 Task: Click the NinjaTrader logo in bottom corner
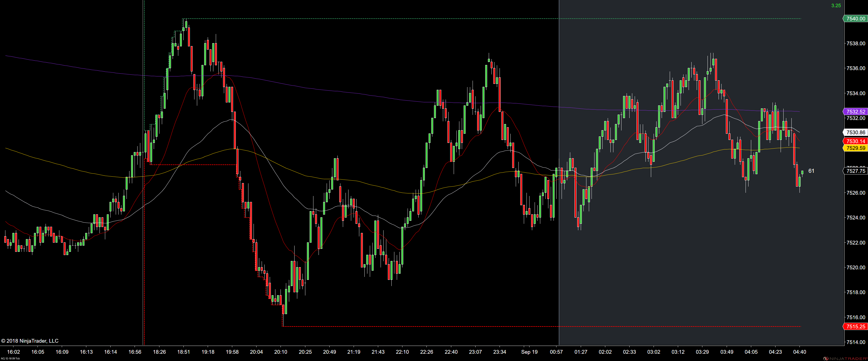click(x=845, y=359)
